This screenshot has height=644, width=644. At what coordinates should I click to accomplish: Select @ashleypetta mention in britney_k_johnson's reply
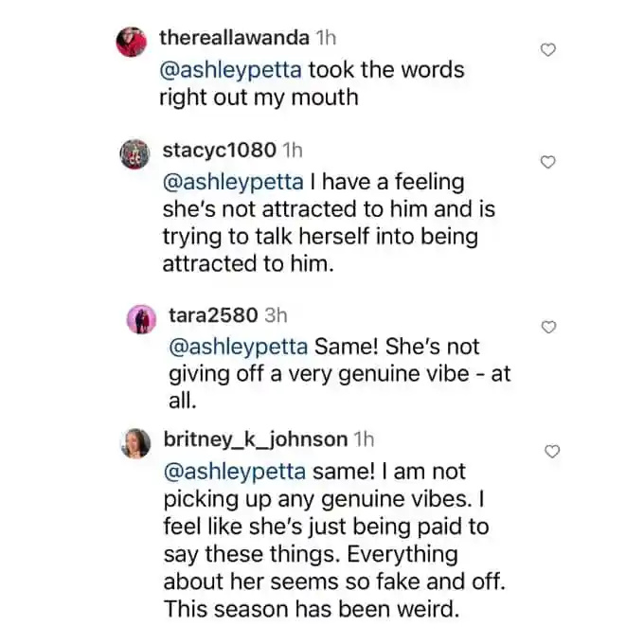[235, 472]
